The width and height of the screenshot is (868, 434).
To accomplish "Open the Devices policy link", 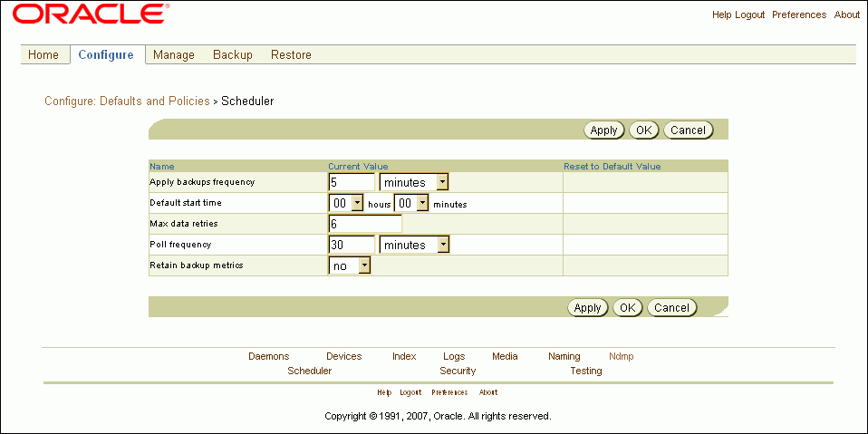I will 343,356.
